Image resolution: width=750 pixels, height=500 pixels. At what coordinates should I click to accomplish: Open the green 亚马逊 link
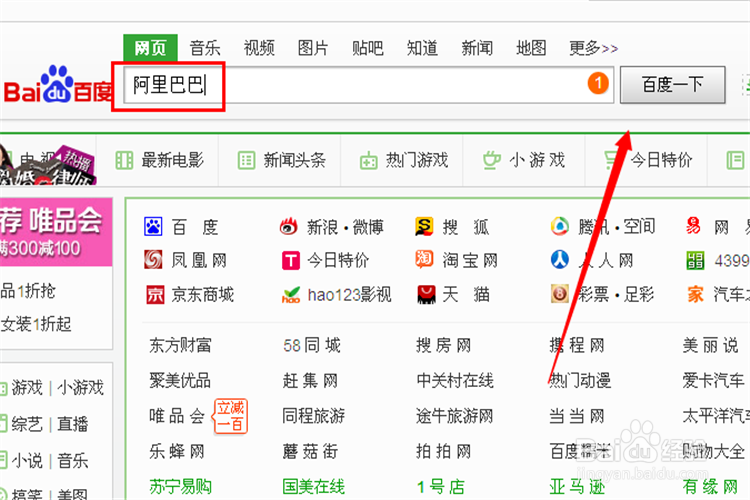[x=577, y=487]
